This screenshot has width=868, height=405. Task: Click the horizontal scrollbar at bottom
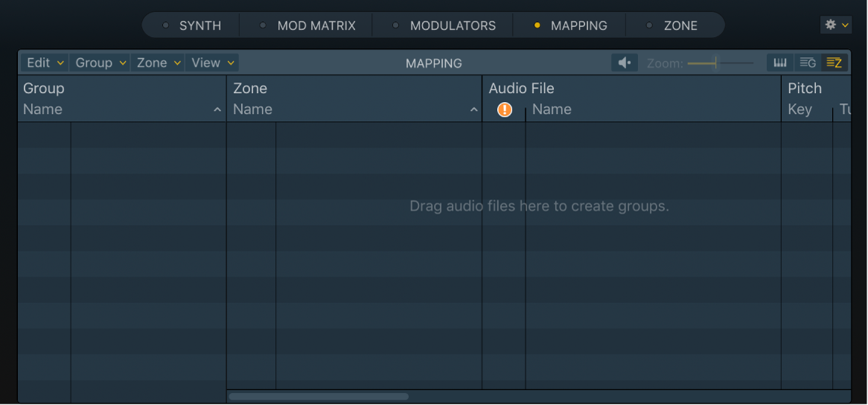[x=319, y=397]
